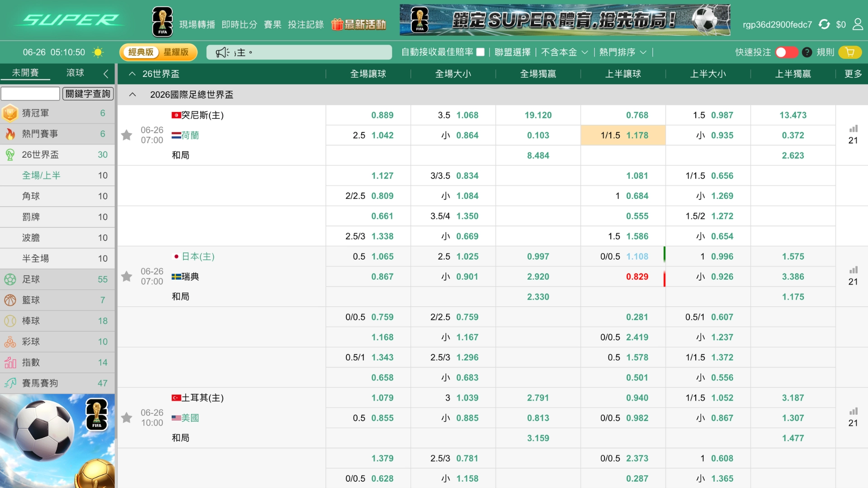Open 賽果 results menu
Viewport: 868px width, 488px height.
pyautogui.click(x=273, y=24)
